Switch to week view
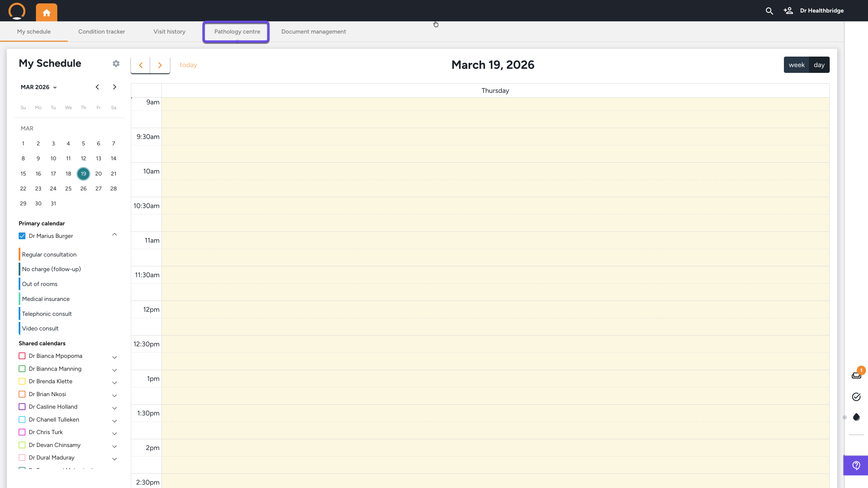The image size is (868, 488). [x=796, y=65]
